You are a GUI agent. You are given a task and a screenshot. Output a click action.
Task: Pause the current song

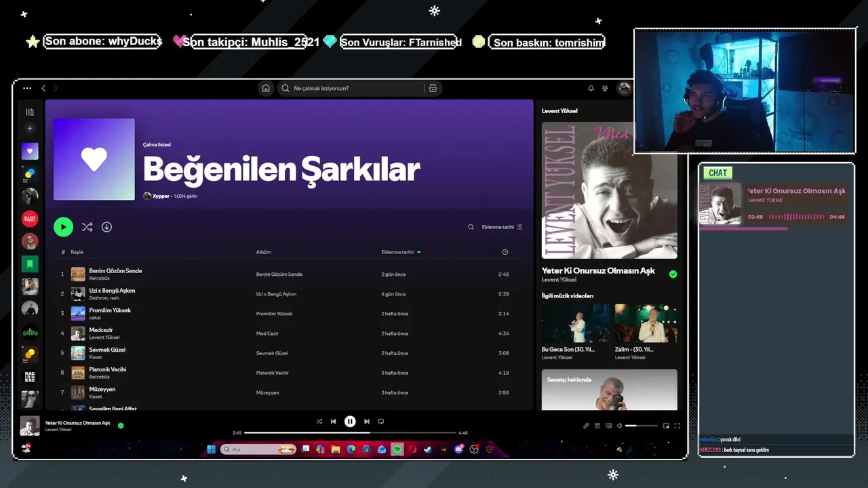pyautogui.click(x=350, y=422)
